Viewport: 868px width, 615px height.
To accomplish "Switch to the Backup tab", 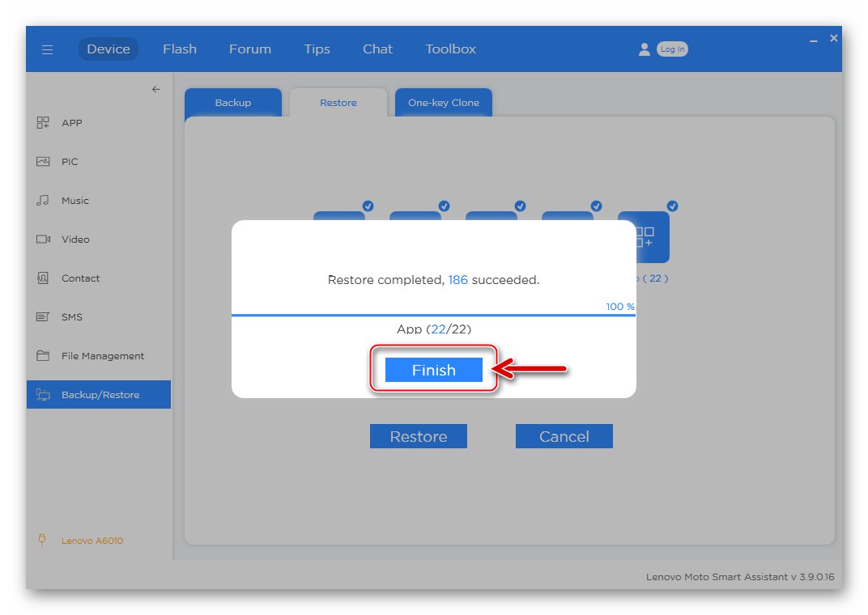I will point(233,102).
